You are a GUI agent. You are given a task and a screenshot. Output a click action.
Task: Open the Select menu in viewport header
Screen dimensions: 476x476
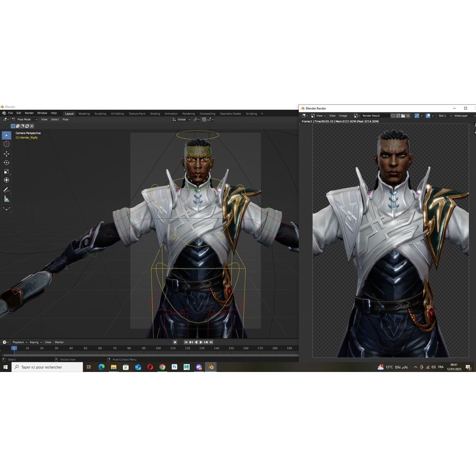pos(55,119)
